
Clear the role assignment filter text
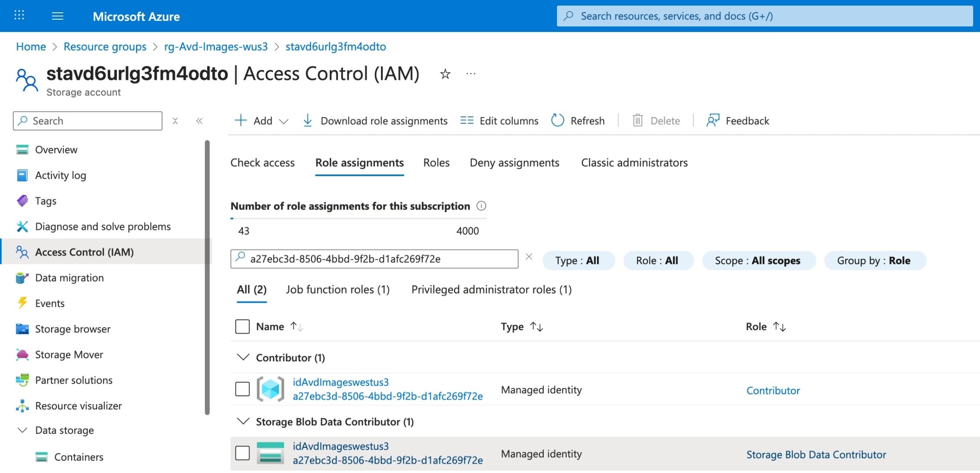point(529,257)
